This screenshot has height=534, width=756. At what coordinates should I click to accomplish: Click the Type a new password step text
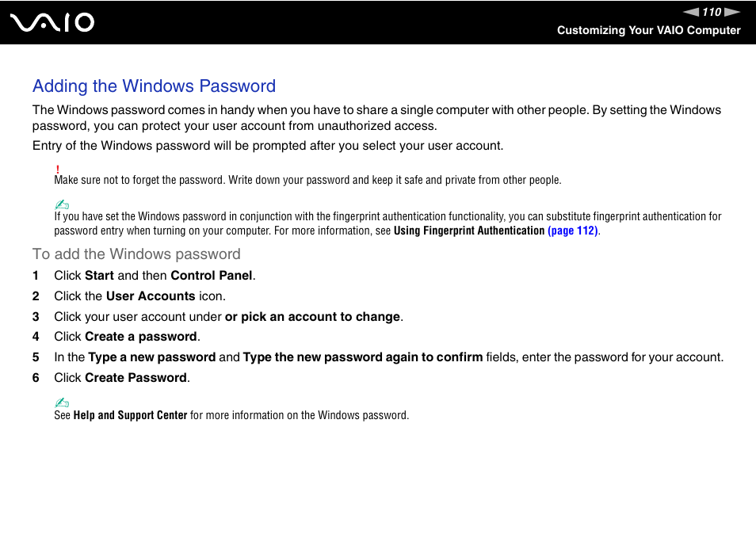(x=388, y=357)
